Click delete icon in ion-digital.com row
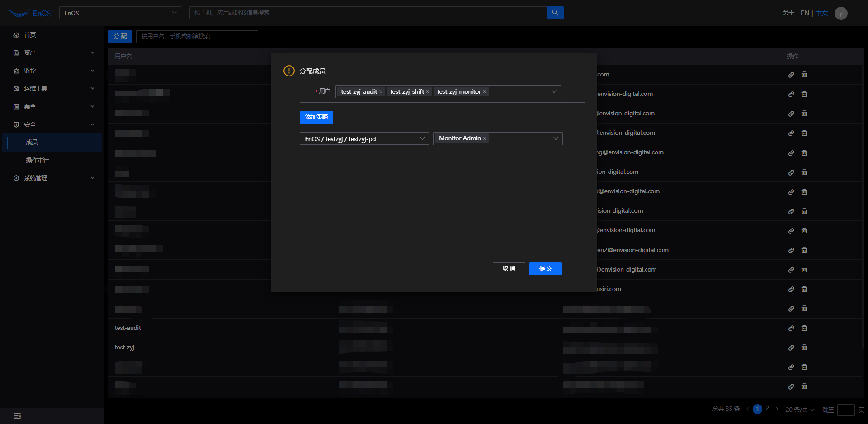This screenshot has height=424, width=868. click(x=804, y=172)
